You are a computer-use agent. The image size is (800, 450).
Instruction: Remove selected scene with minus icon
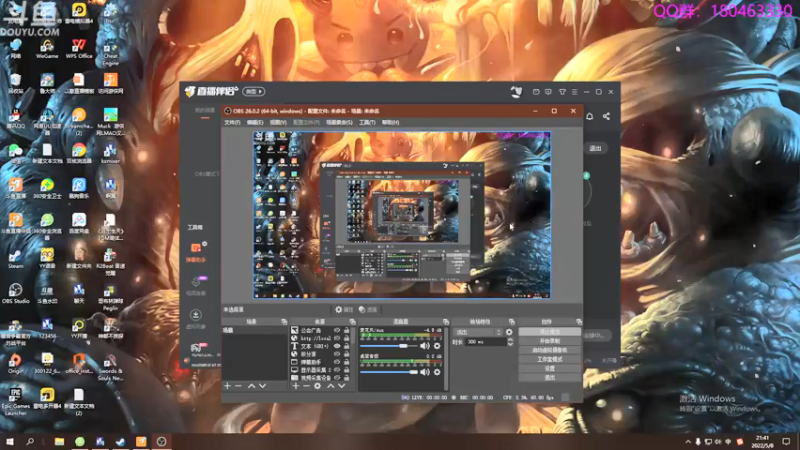point(238,386)
